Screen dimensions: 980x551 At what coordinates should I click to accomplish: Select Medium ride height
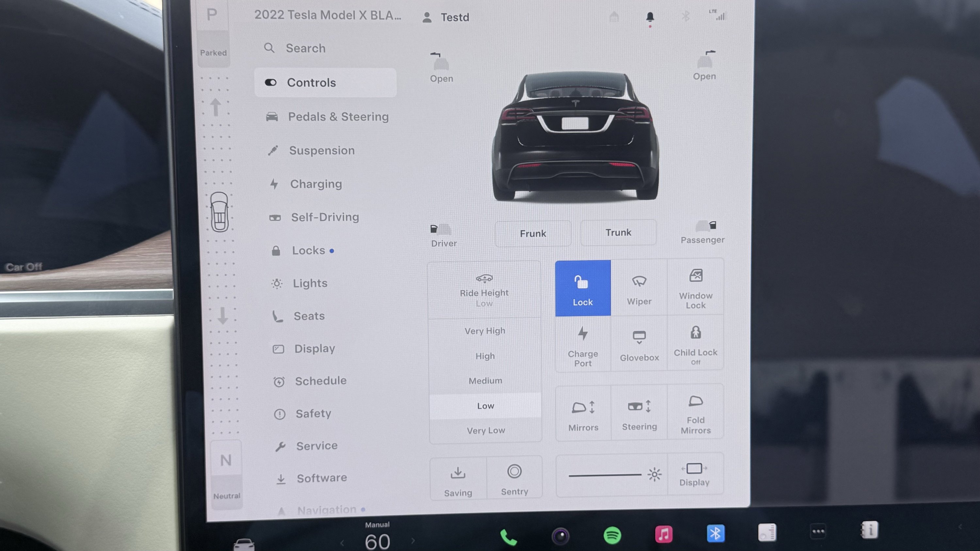[x=485, y=381]
